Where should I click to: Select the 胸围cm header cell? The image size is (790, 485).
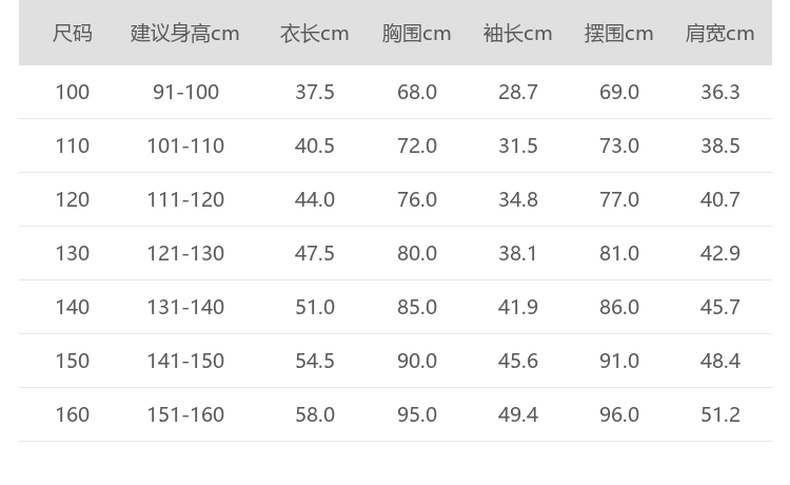click(x=416, y=33)
